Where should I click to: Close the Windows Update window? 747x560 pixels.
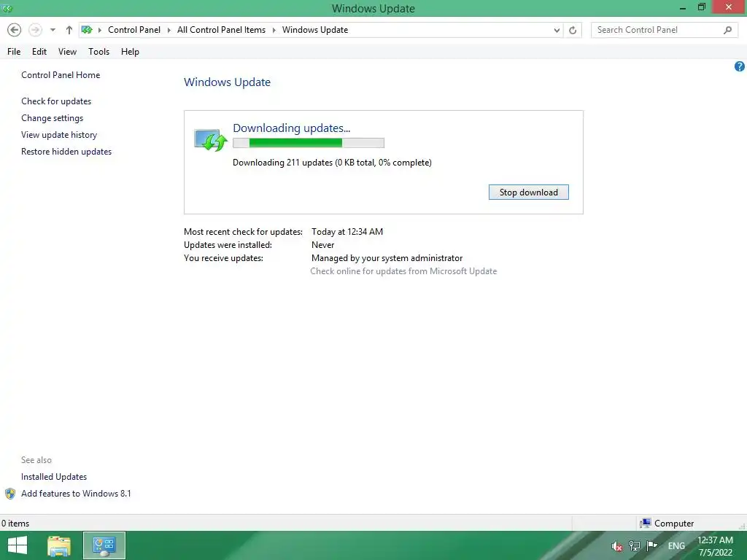pos(729,7)
